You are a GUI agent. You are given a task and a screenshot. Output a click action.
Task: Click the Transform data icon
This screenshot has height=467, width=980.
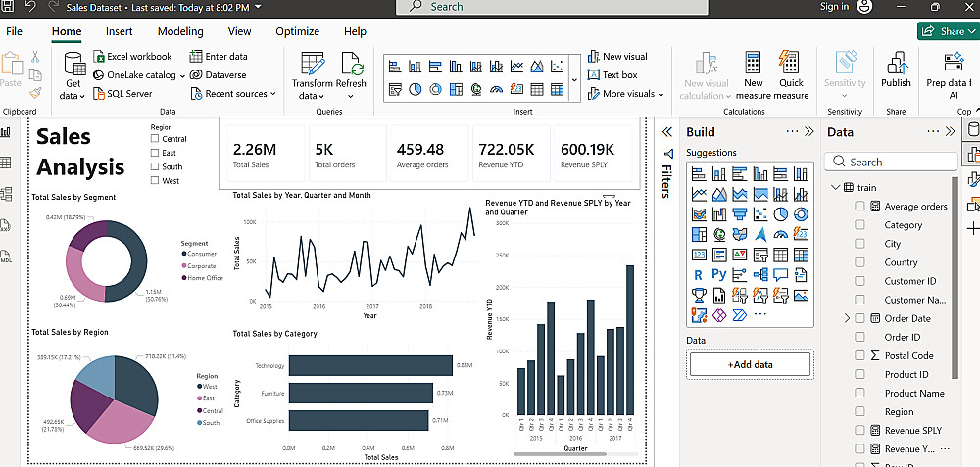click(x=312, y=65)
